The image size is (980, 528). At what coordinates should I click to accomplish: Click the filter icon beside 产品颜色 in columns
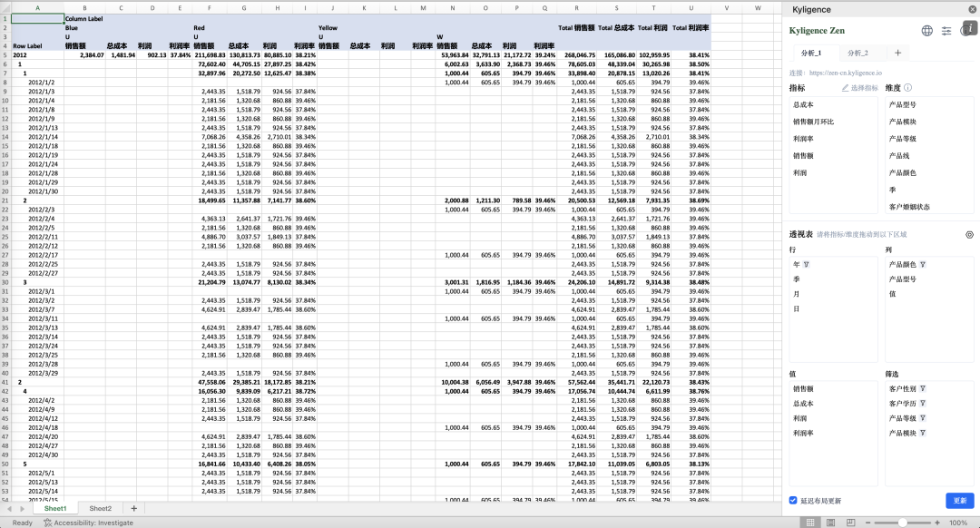923,264
